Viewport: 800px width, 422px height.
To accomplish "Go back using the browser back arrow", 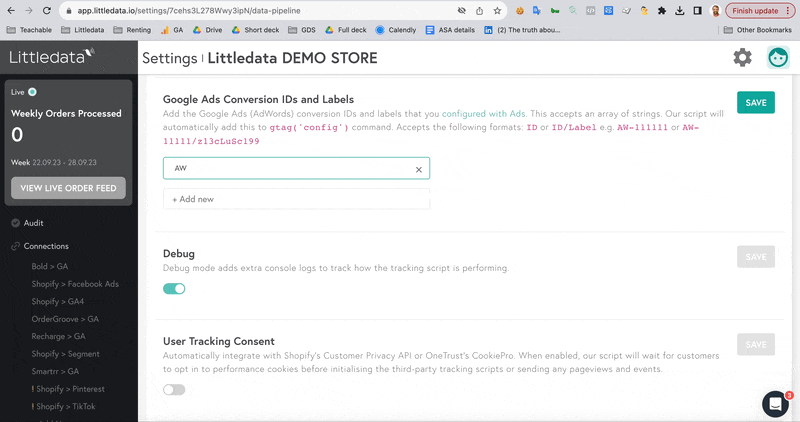I will (11, 10).
